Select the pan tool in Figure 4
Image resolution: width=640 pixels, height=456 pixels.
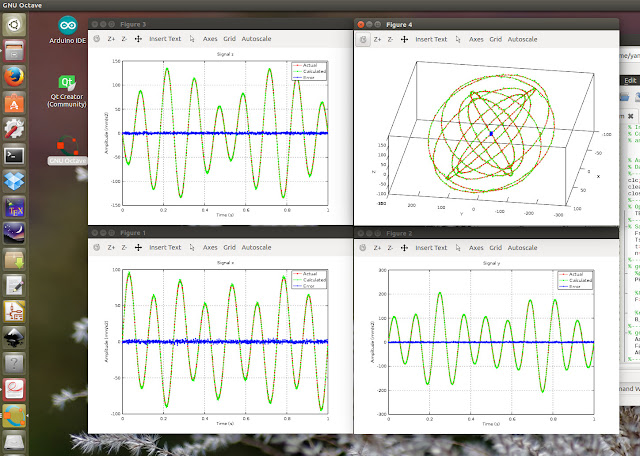[x=404, y=40]
